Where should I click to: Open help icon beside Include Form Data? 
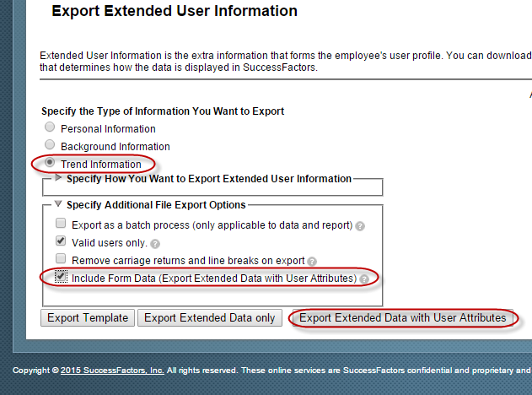tap(364, 279)
